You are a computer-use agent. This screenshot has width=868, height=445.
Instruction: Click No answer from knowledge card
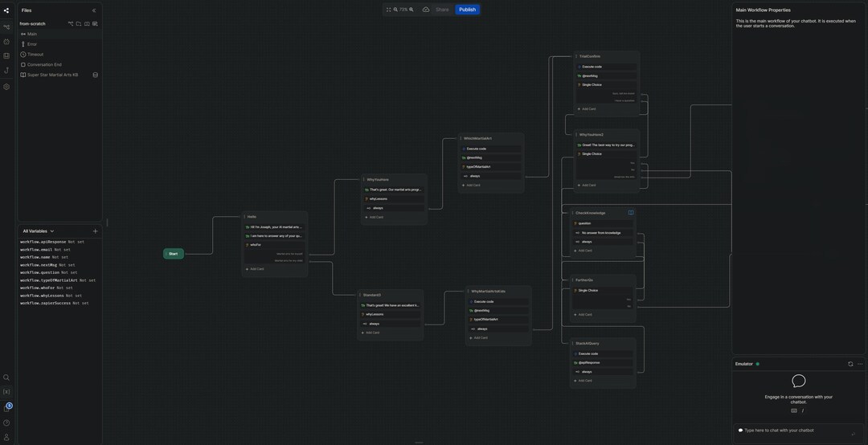tap(603, 232)
